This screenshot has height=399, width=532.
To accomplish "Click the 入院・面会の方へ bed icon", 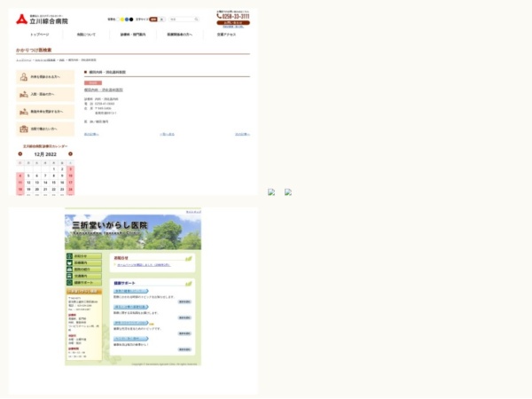I will pos(24,94).
